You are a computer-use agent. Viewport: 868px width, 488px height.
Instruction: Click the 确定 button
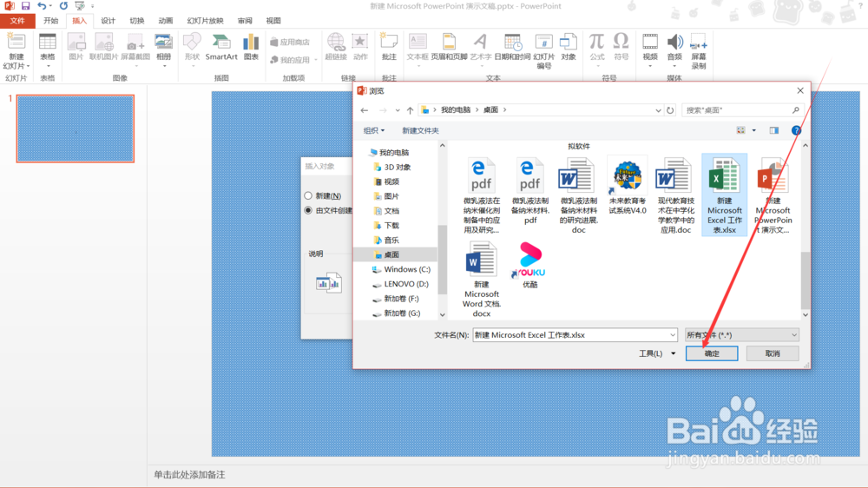pos(712,353)
